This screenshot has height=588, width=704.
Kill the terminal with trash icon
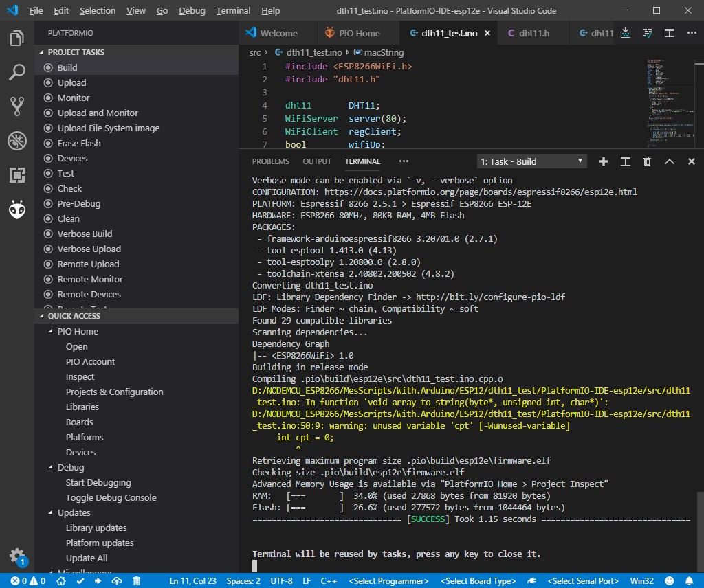647,161
